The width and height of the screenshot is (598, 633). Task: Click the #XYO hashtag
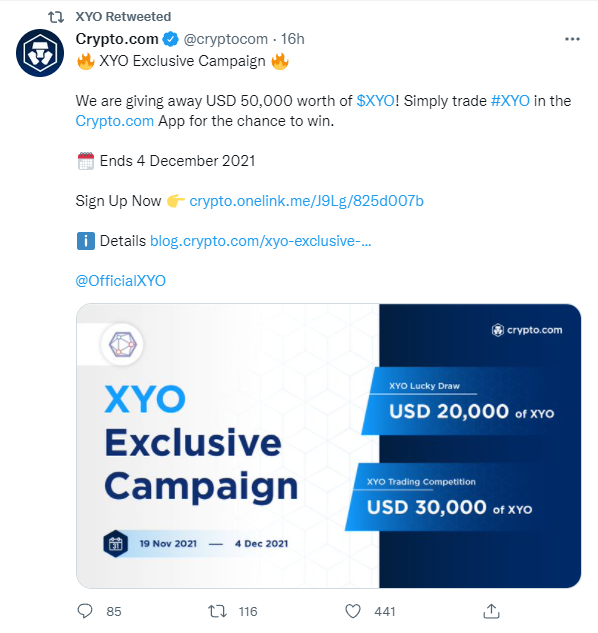pyautogui.click(x=510, y=101)
